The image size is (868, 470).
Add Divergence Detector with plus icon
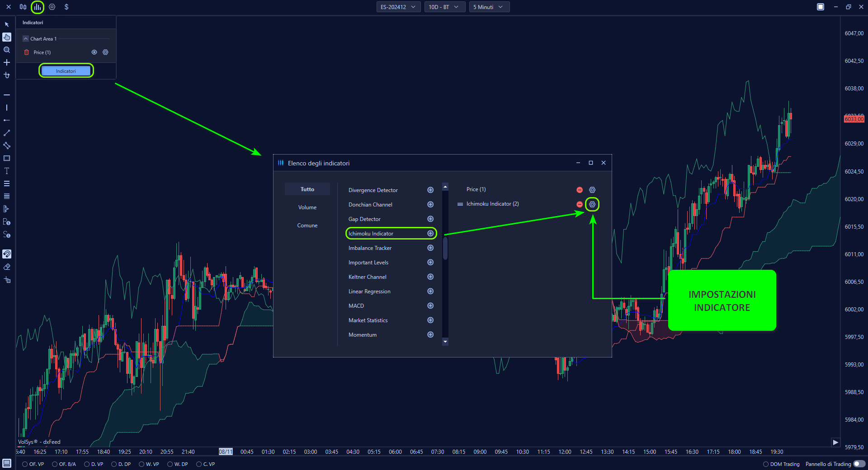[430, 190]
